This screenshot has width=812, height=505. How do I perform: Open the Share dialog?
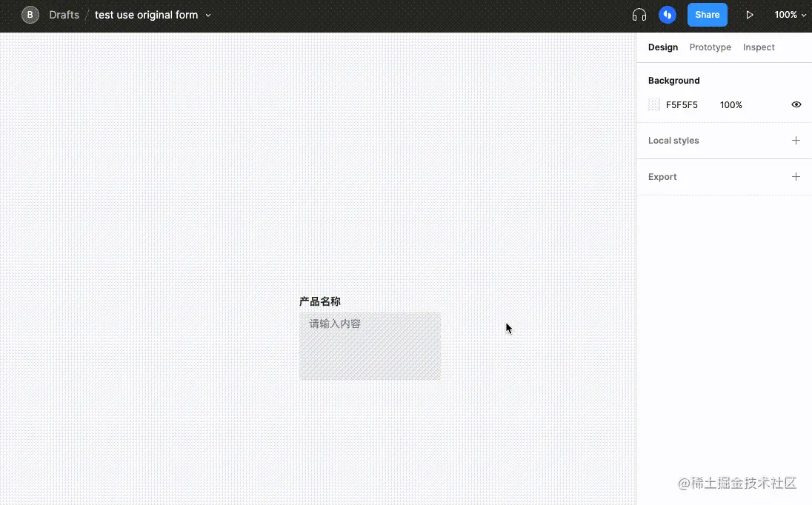coord(707,15)
